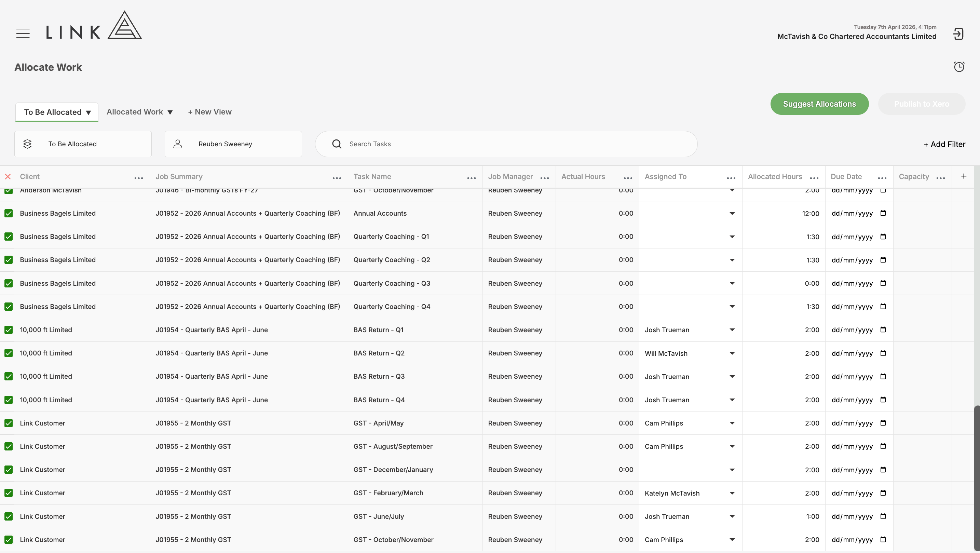
Task: Open calendar picker for GST - April/May row
Action: click(x=883, y=423)
